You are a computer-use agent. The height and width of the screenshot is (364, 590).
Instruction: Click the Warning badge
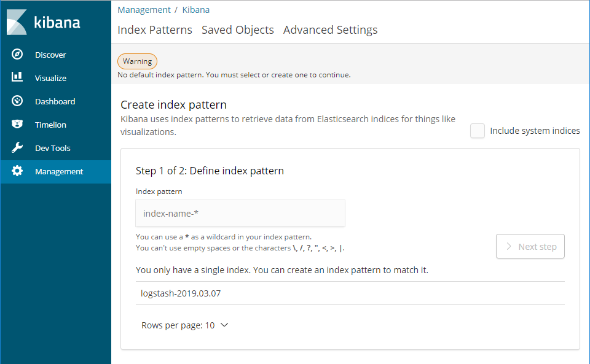click(x=137, y=61)
